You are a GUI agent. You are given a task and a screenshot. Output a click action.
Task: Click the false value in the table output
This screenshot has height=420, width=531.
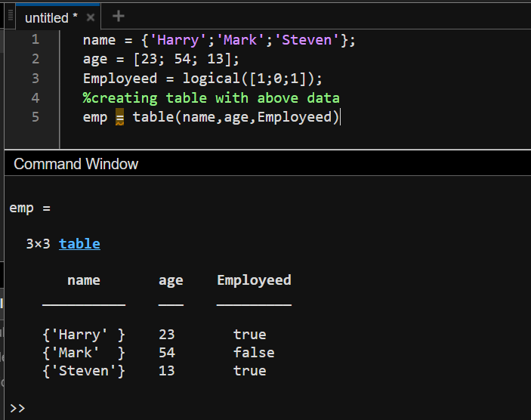[254, 353]
